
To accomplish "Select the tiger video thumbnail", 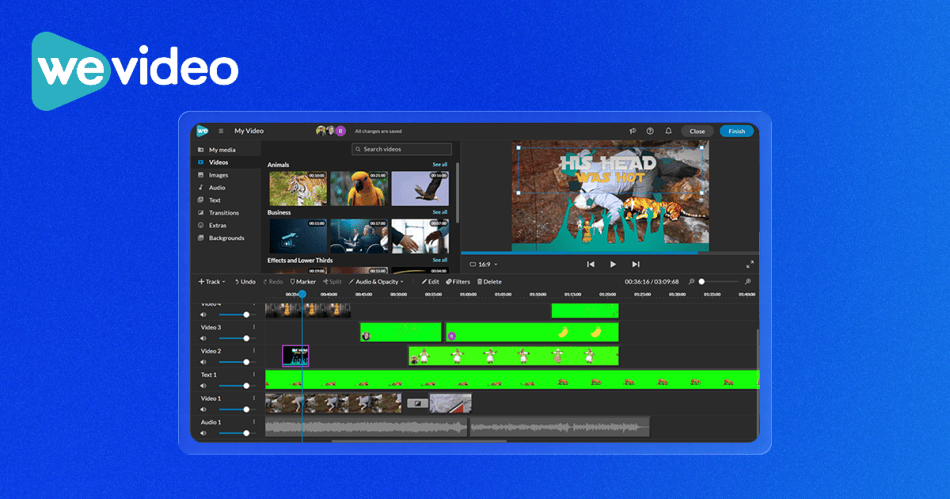I will [298, 188].
